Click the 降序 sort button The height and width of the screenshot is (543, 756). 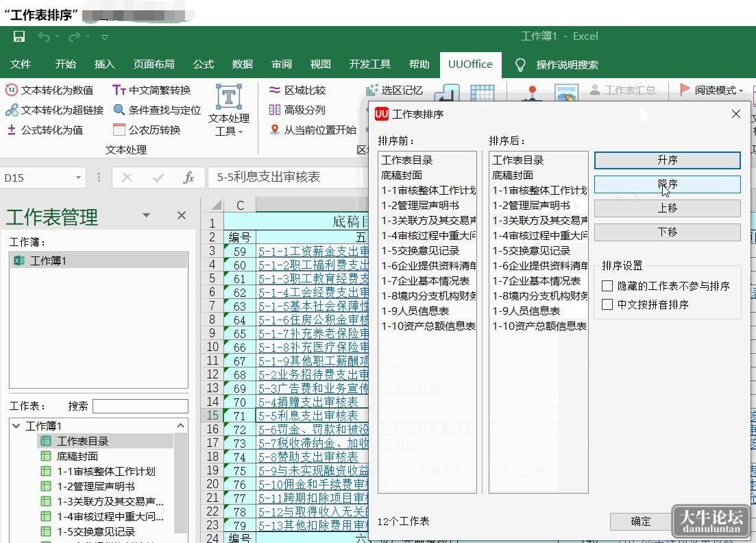coord(668,184)
